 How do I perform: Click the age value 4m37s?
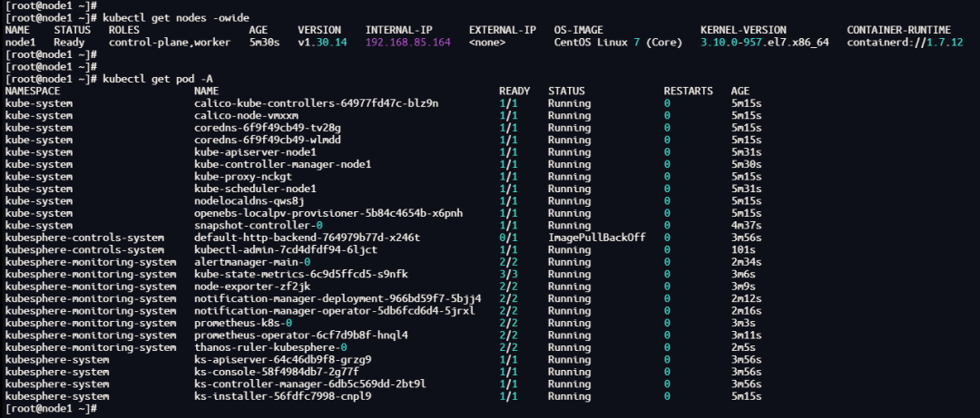pyautogui.click(x=746, y=225)
